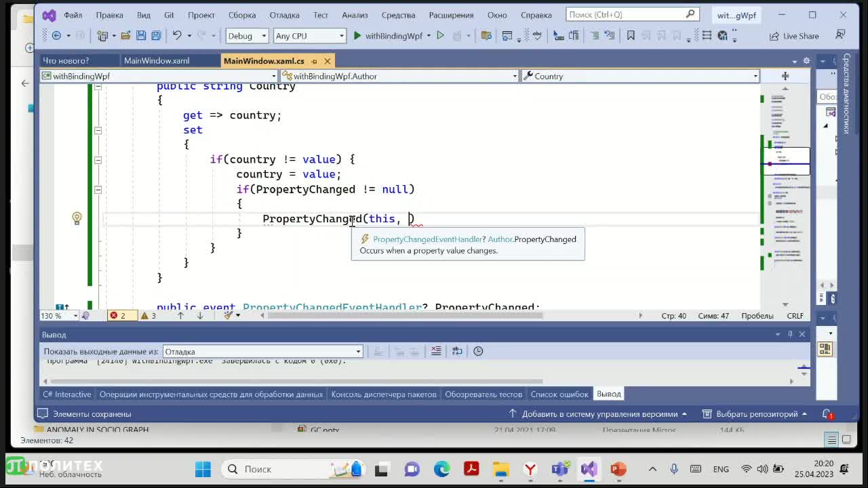
Task: Click the Undo arrow icon
Action: (177, 36)
